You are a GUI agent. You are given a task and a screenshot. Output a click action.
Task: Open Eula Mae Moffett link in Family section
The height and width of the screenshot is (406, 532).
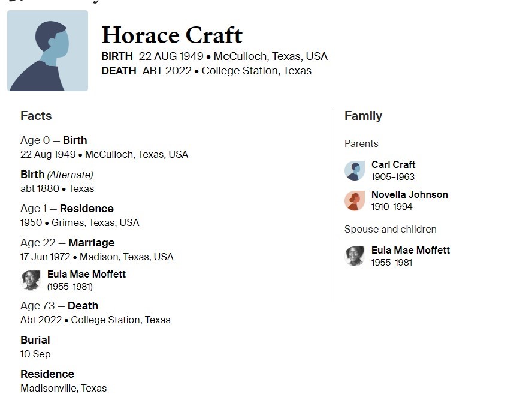pos(410,250)
